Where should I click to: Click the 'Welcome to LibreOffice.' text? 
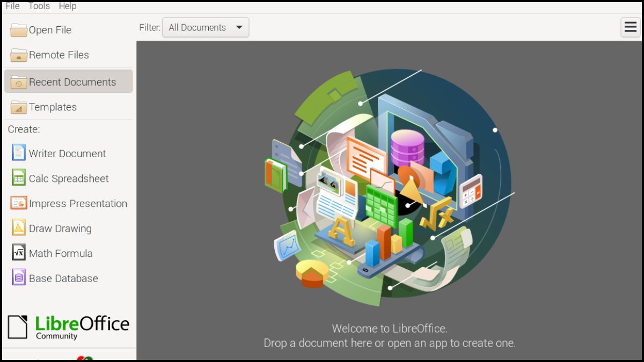(x=390, y=328)
